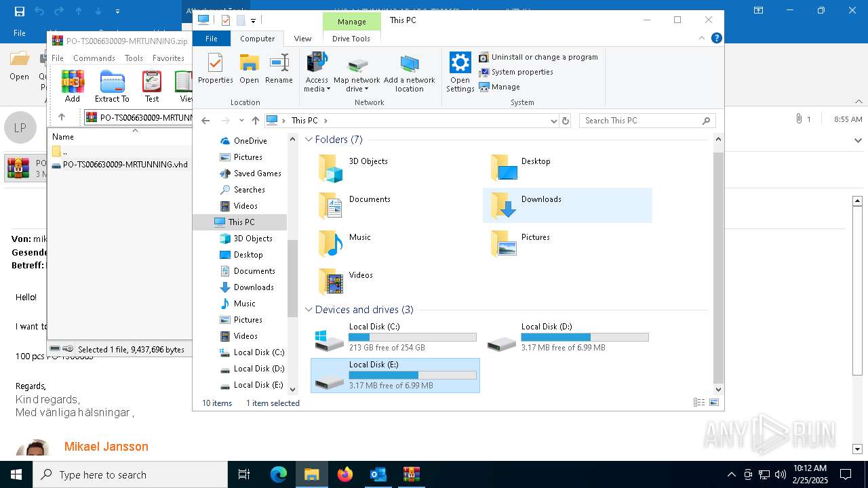Switch to the View ribbon tab
This screenshot has width=868, height=488.
302,39
